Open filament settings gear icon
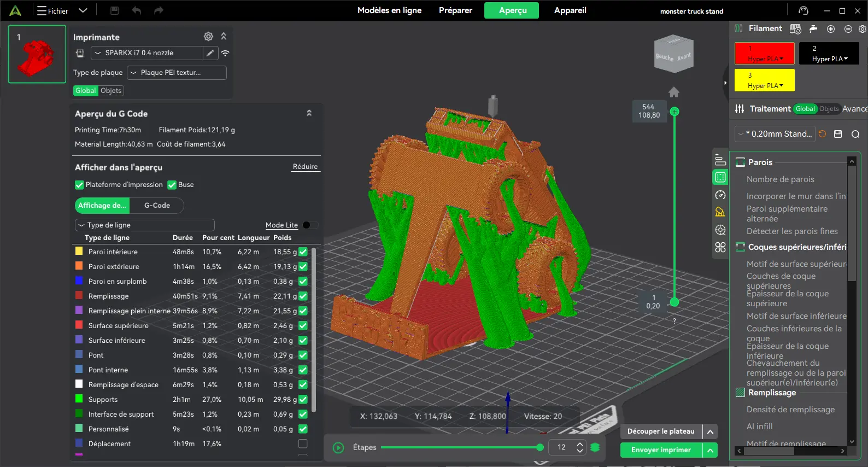 pos(863,29)
